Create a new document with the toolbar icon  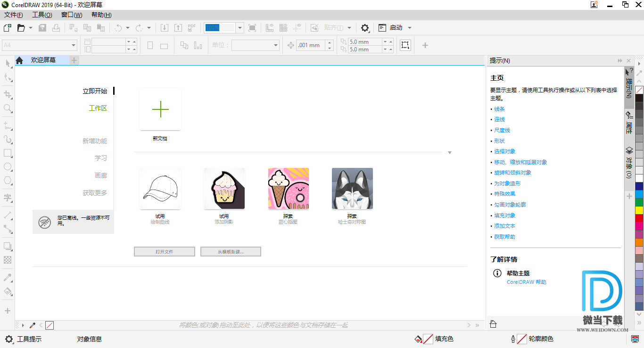click(x=7, y=28)
